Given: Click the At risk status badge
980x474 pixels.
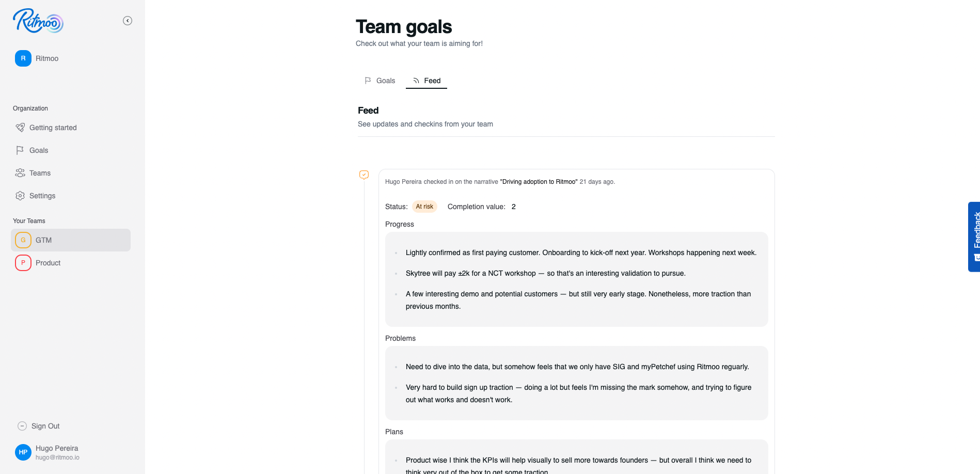Looking at the screenshot, I should point(424,207).
